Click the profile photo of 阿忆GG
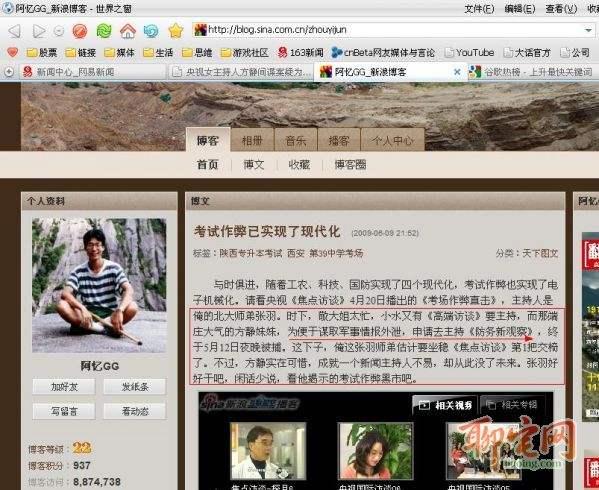Image resolution: width=599 pixels, height=490 pixels. click(x=99, y=285)
